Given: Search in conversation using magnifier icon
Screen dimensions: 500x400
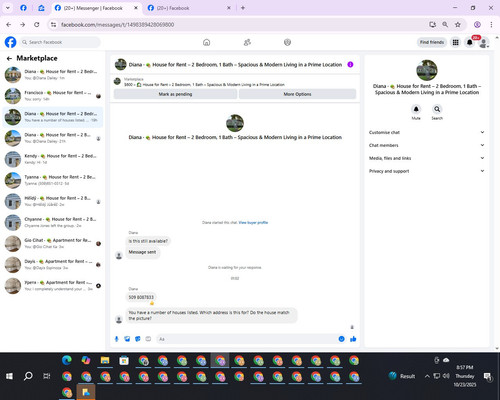Looking at the screenshot, I should tap(437, 109).
